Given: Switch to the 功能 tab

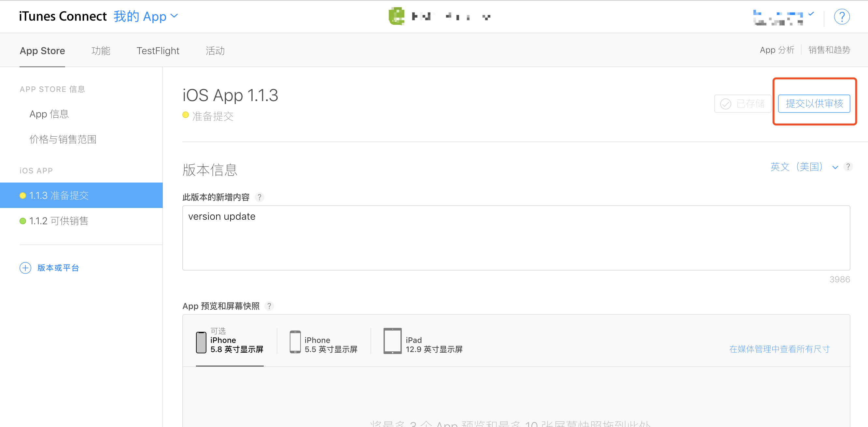Looking at the screenshot, I should [x=101, y=51].
